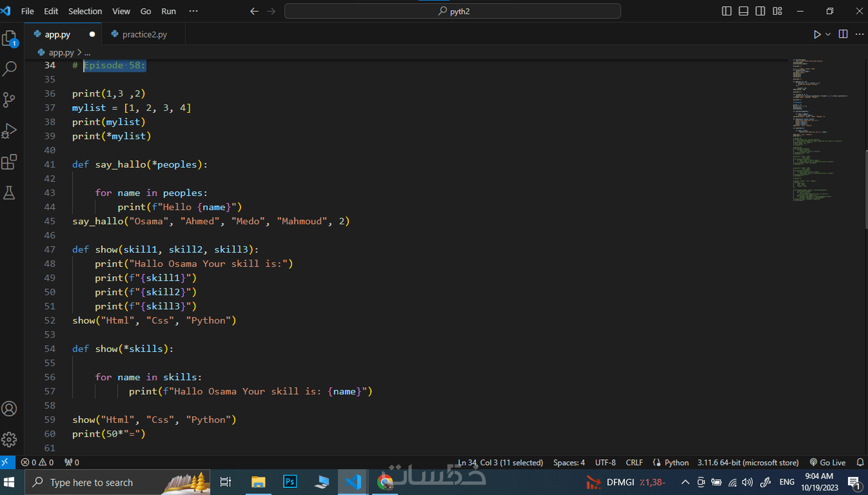Image resolution: width=868 pixels, height=495 pixels.
Task: Open the Manage gear menu
Action: coord(10,439)
